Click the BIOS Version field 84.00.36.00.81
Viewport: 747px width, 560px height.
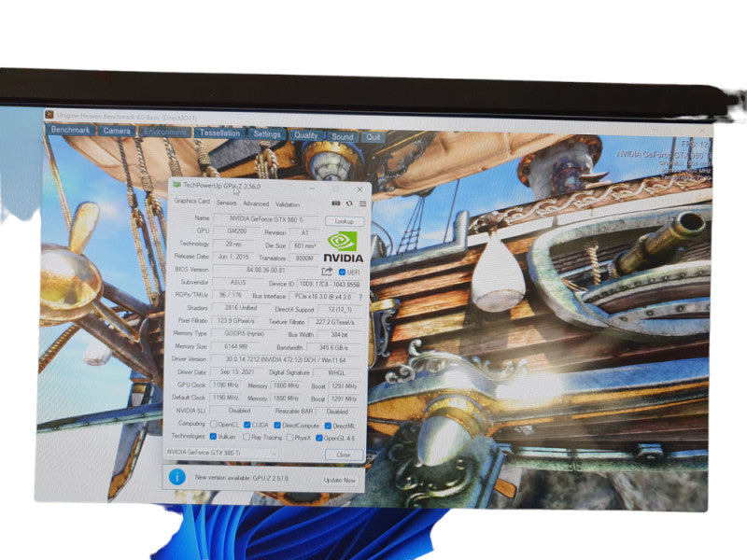266,270
